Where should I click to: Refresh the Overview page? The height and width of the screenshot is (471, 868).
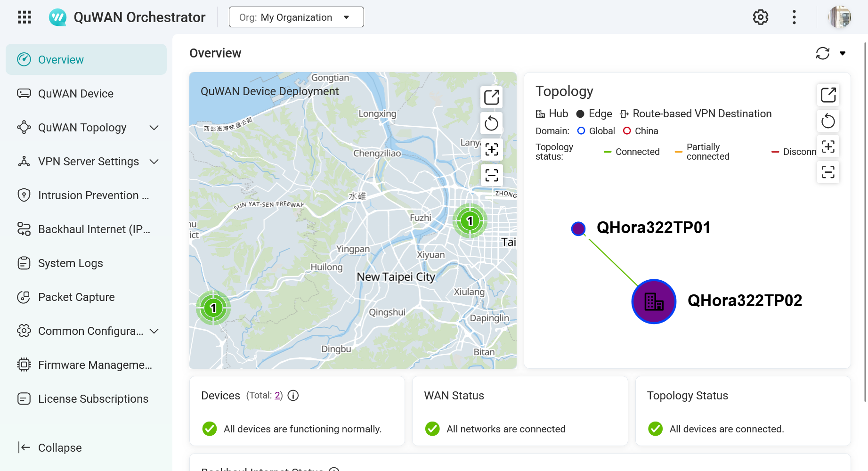pos(822,53)
